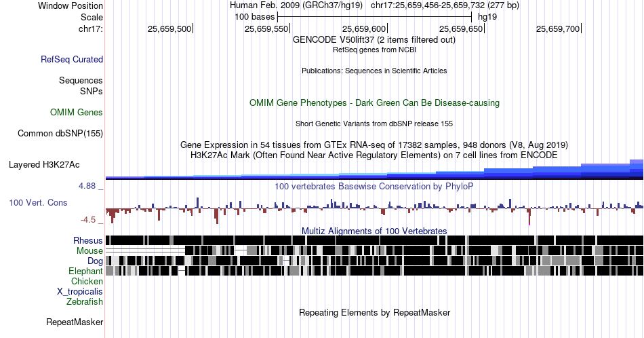This screenshot has height=338, width=644.
Task: Click the hg19 label beside the scale bar
Action: [487, 17]
